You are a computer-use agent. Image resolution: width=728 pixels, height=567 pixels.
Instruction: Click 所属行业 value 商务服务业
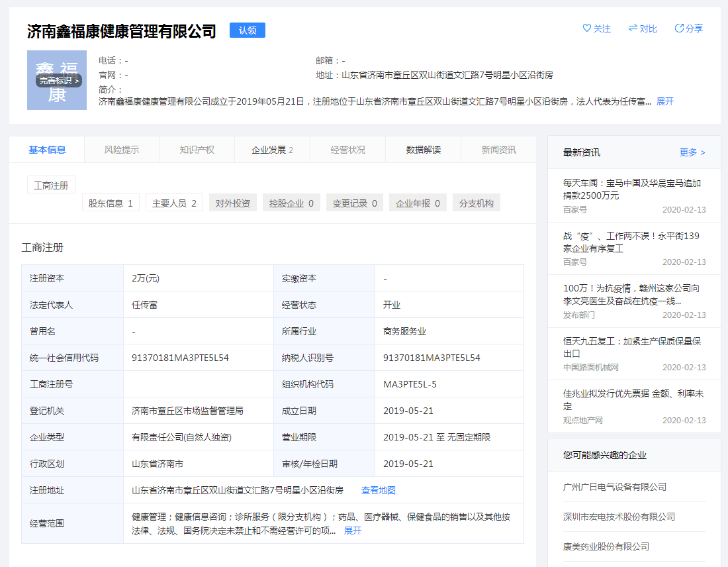404,331
